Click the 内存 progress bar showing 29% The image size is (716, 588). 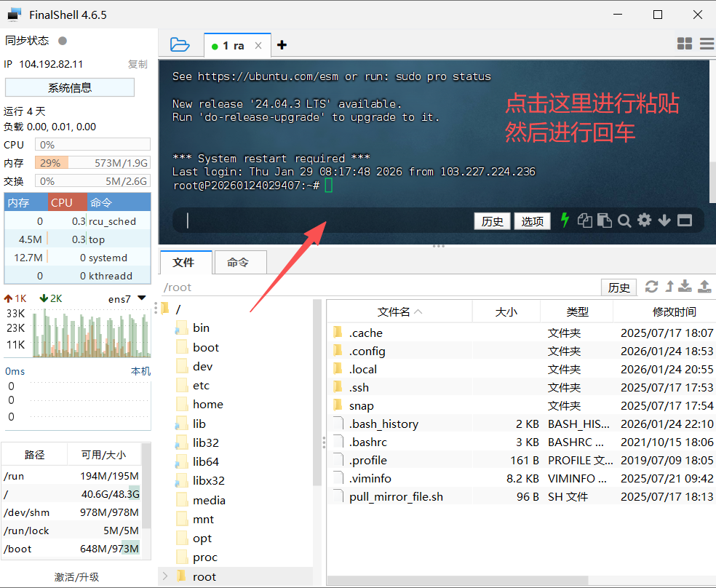[92, 163]
